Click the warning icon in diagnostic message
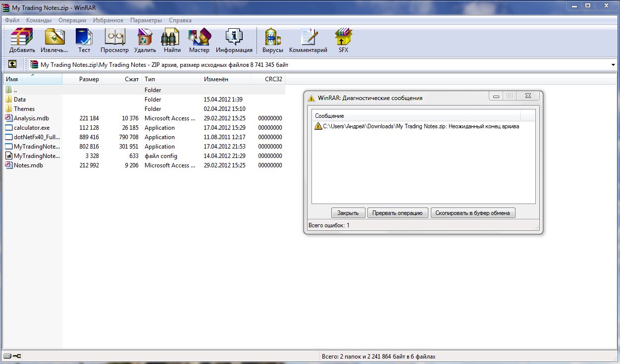Image resolution: width=620 pixels, height=364 pixels. coord(318,126)
